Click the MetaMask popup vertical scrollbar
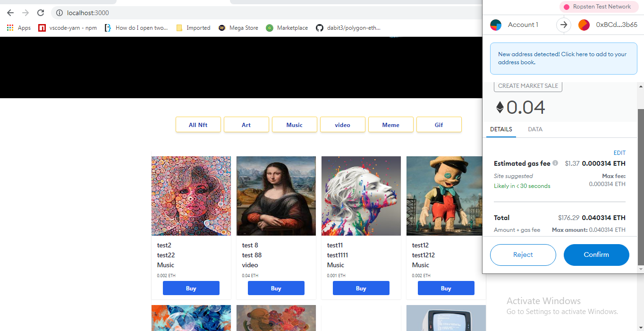The width and height of the screenshot is (644, 331). point(641,187)
